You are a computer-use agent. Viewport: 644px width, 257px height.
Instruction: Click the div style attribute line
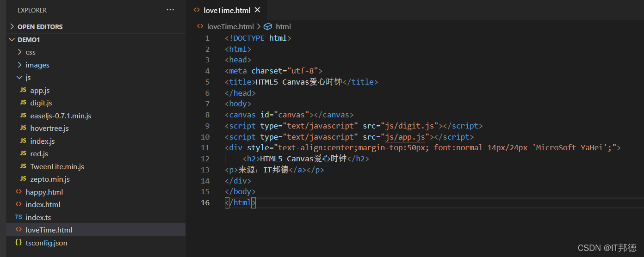point(423,147)
